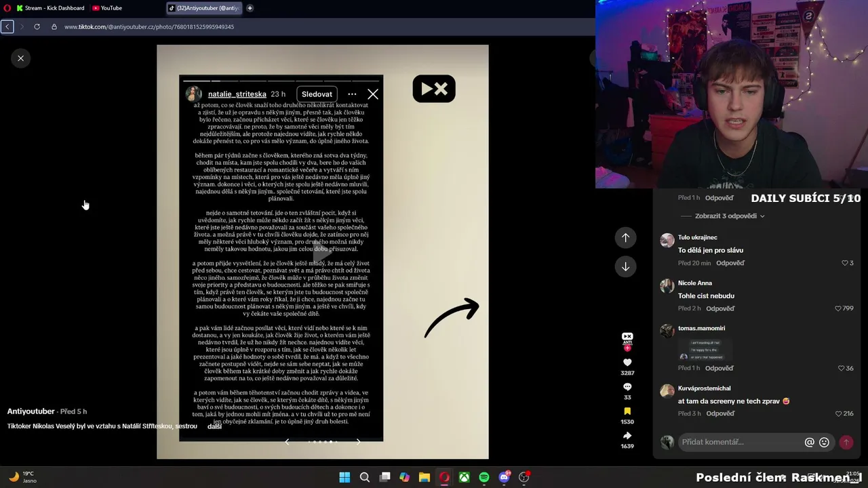Open Opera GX on taskbar
The image size is (868, 488).
(x=444, y=477)
